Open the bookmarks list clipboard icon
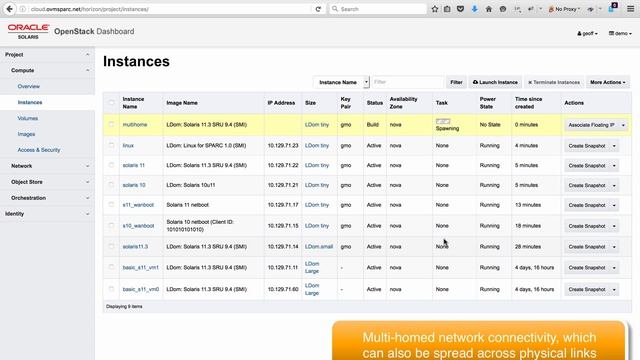The height and width of the screenshot is (360, 640). [x=447, y=9]
